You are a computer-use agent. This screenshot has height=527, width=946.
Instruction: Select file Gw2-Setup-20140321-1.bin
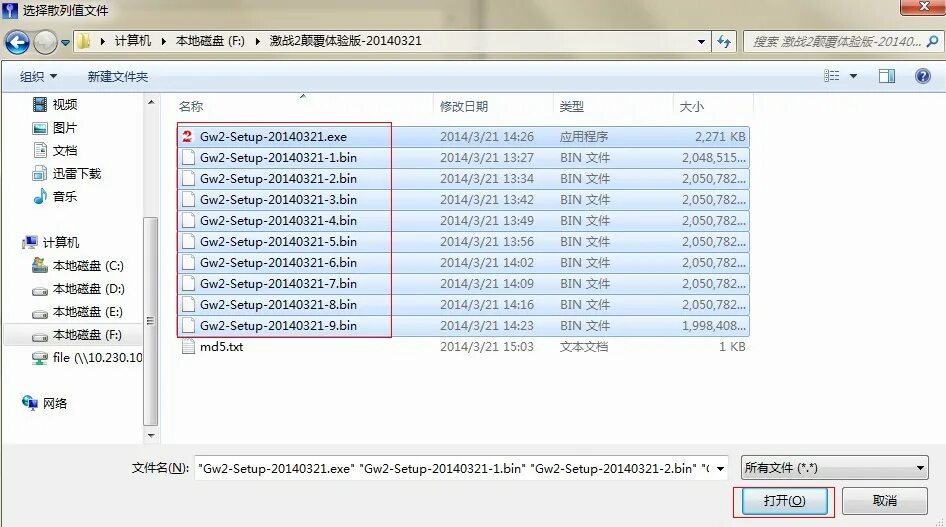click(463, 158)
